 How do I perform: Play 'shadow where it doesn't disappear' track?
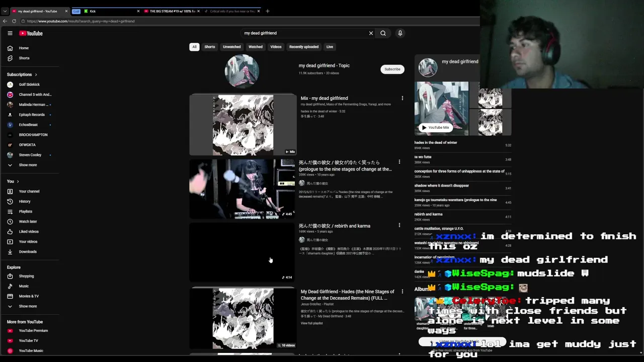tap(463, 188)
